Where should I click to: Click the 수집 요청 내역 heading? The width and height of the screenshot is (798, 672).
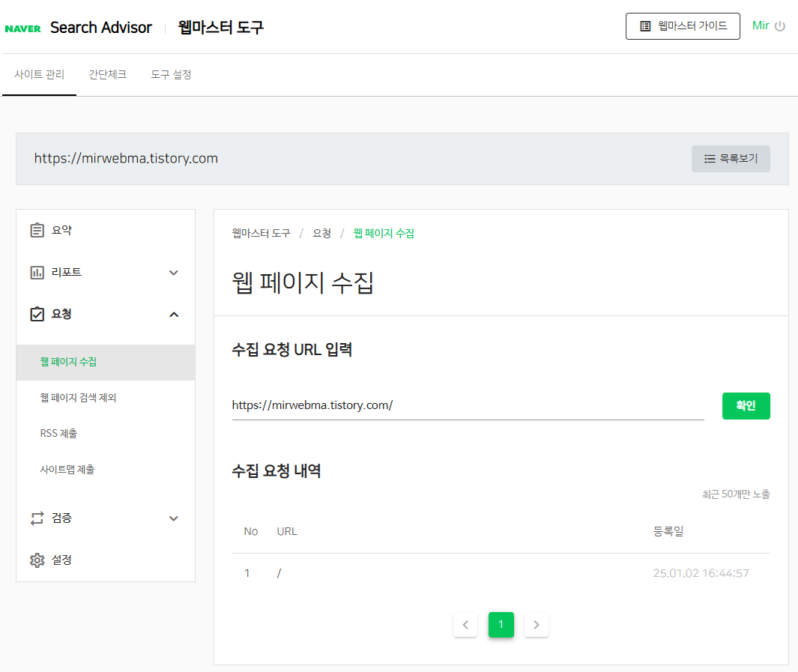[276, 470]
